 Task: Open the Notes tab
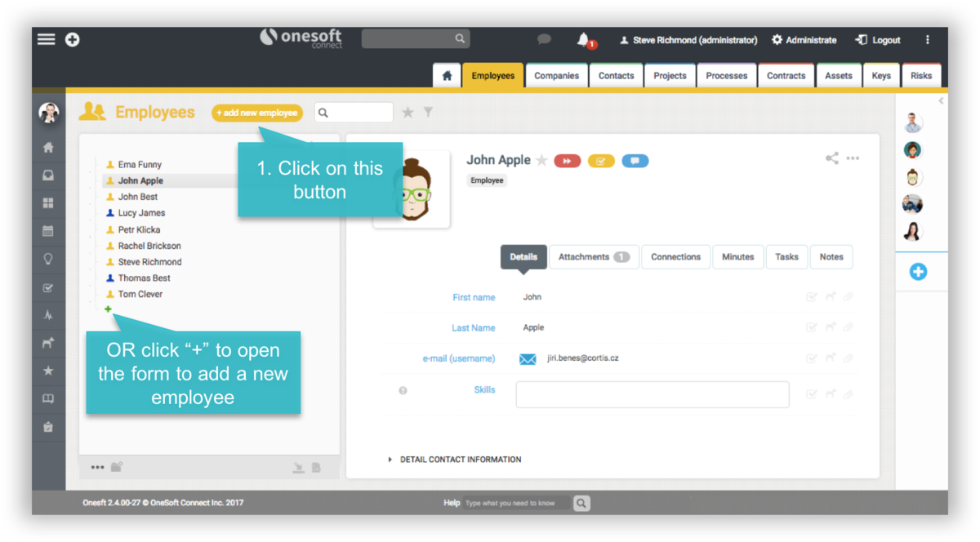[x=831, y=257]
